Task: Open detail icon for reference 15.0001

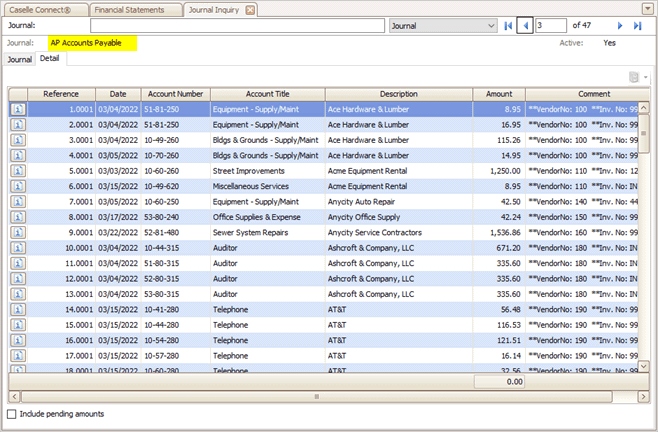Action: [18, 325]
